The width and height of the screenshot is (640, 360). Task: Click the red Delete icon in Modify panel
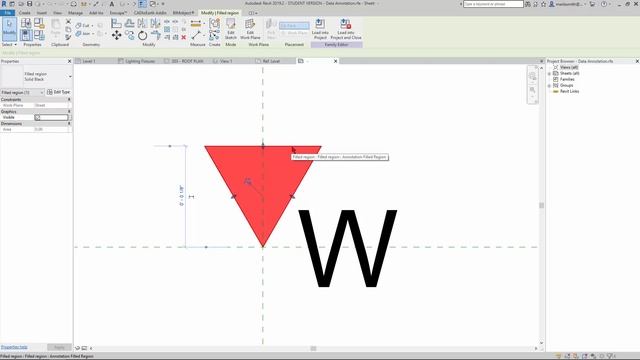(184, 37)
